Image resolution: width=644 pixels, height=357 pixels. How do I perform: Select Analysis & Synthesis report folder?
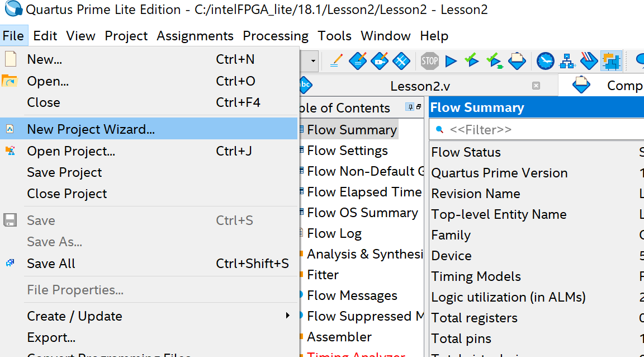pos(364,254)
